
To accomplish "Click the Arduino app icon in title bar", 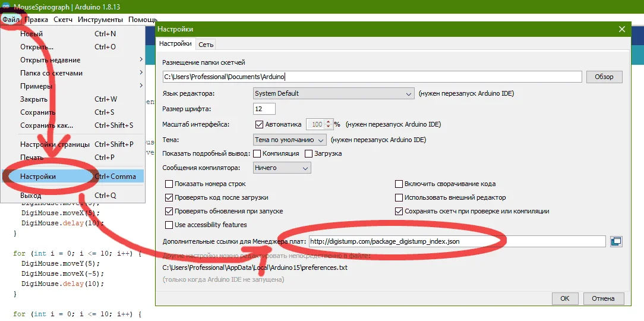I will click(6, 7).
